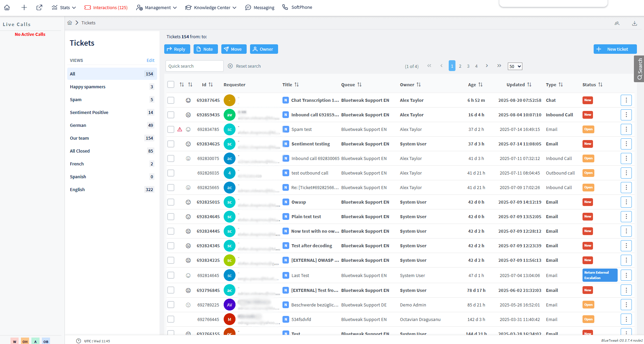
Task: Check the checkbox for ticket 692877645
Action: coord(171,100)
